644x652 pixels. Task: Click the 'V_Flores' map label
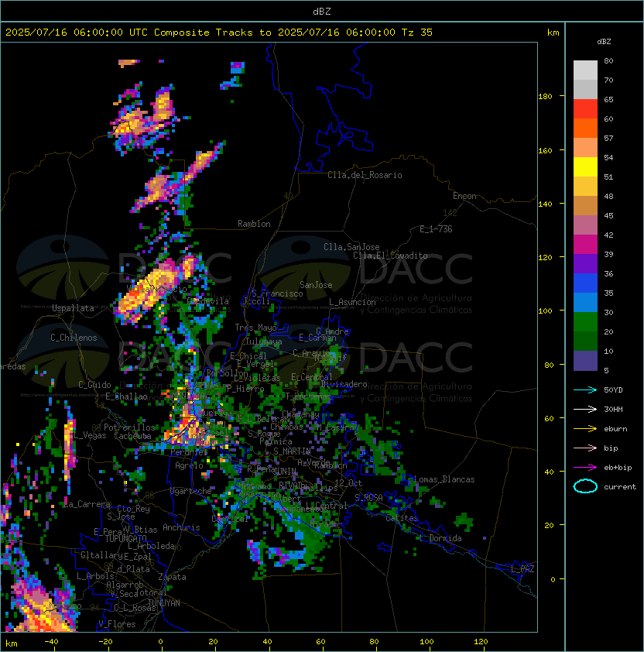117,624
